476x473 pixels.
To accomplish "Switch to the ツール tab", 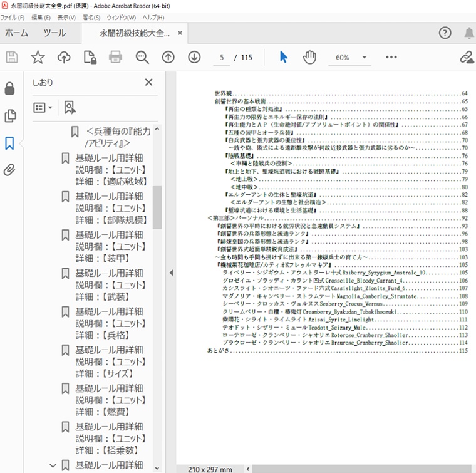I will click(x=54, y=33).
